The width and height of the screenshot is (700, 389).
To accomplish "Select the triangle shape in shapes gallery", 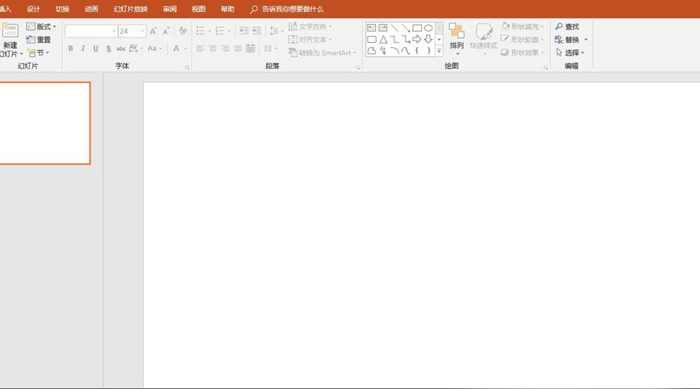I will tap(383, 40).
